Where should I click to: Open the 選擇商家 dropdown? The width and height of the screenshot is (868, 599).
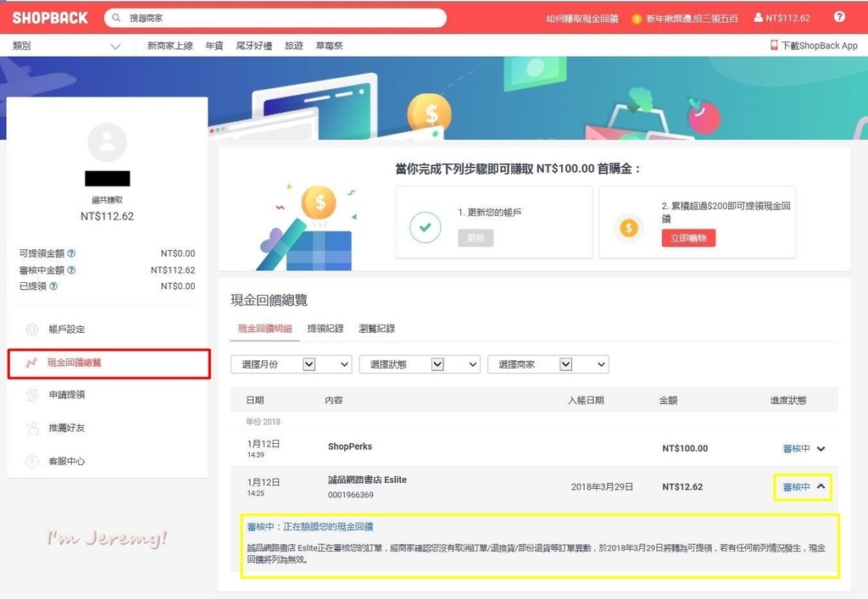tap(548, 364)
